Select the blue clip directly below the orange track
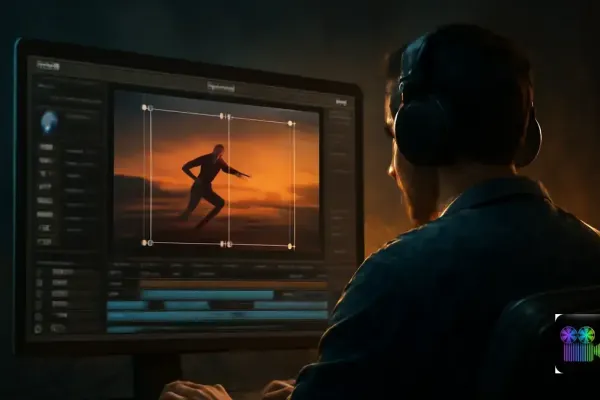This screenshot has height=400, width=600. click(x=208, y=294)
